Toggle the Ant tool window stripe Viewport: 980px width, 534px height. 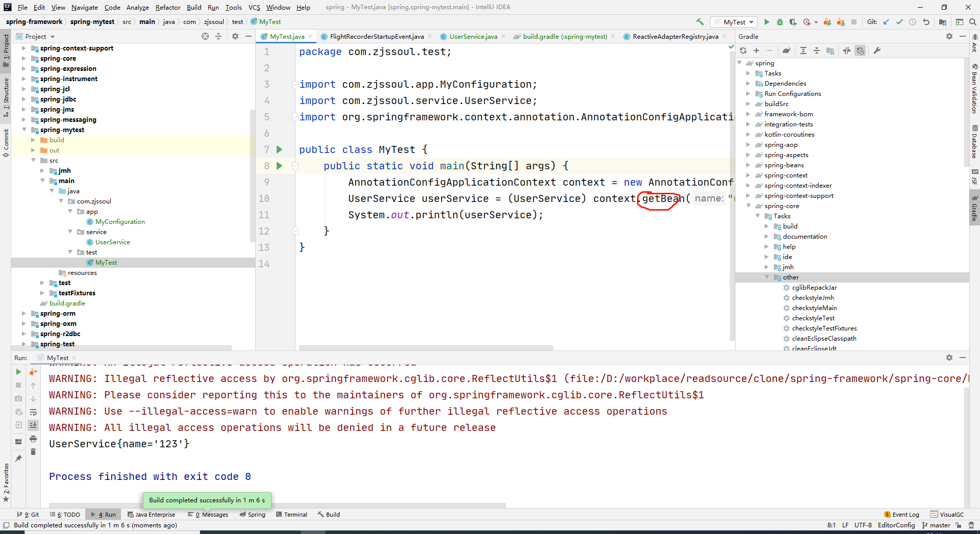click(974, 43)
